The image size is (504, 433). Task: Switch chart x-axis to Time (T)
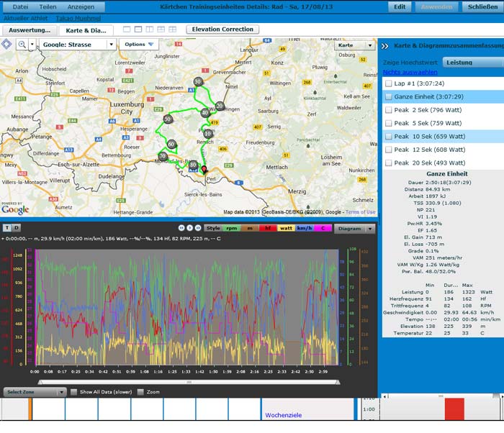(x=7, y=228)
